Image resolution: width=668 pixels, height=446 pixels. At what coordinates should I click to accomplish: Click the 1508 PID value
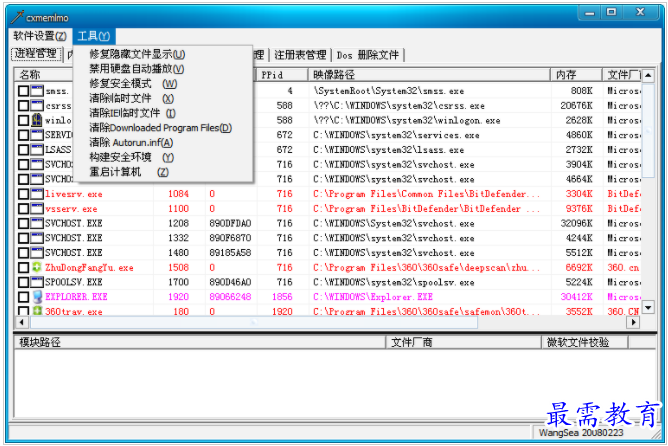coord(178,267)
